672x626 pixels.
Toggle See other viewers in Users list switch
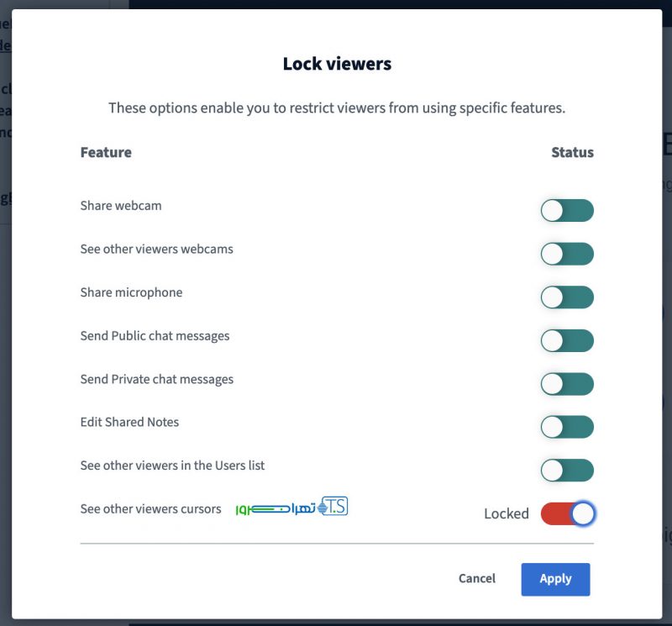[567, 471]
